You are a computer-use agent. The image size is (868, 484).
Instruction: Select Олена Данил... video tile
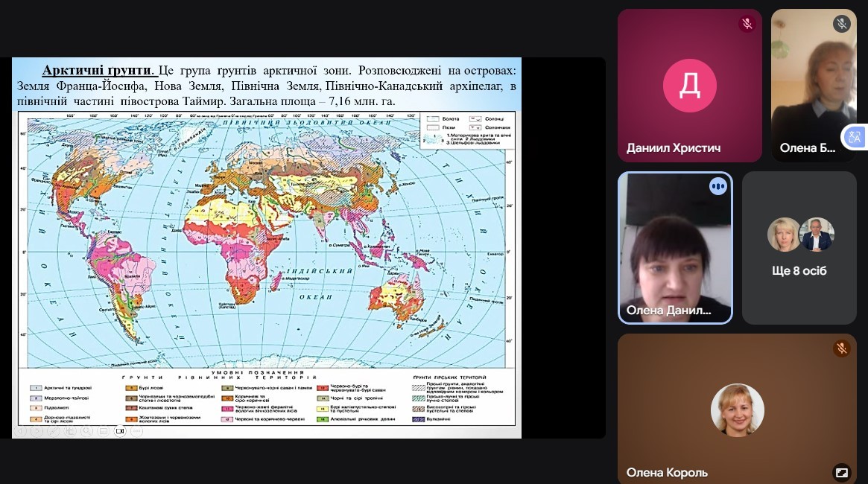coord(675,249)
